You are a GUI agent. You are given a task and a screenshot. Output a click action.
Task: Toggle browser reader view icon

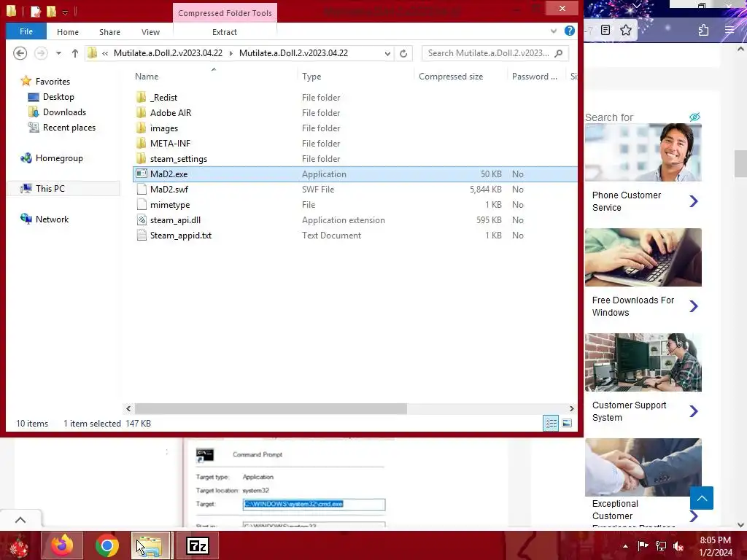coord(605,30)
